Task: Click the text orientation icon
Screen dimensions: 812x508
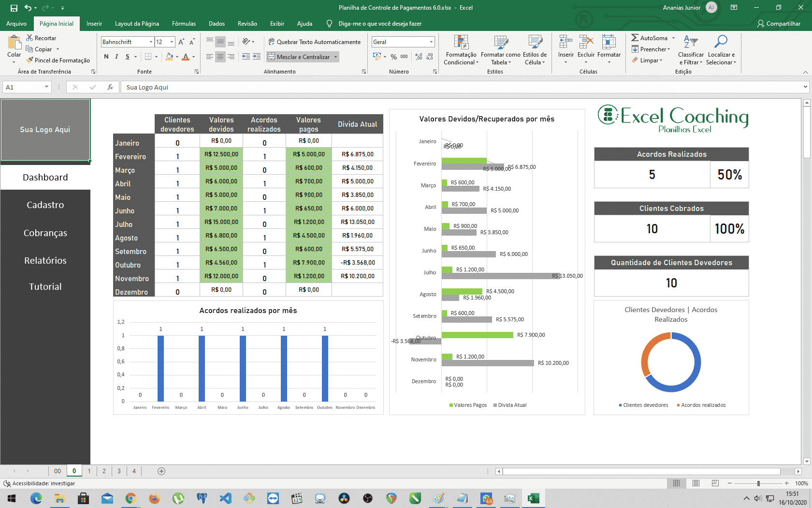Action: coord(246,42)
